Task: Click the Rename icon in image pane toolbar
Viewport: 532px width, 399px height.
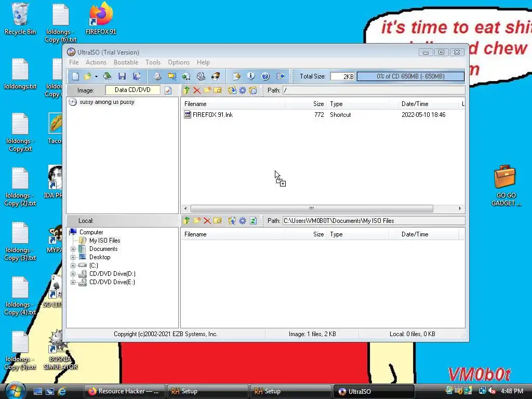Action: click(218, 90)
